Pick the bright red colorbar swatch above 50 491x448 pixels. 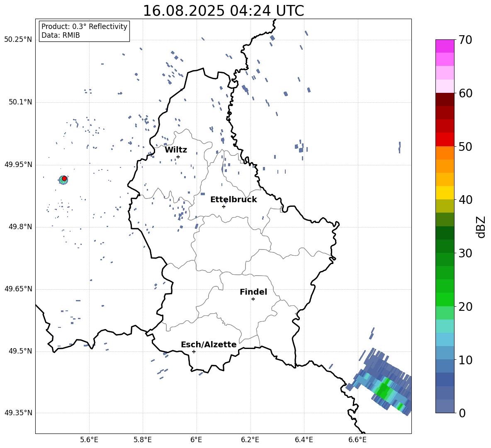point(445,139)
